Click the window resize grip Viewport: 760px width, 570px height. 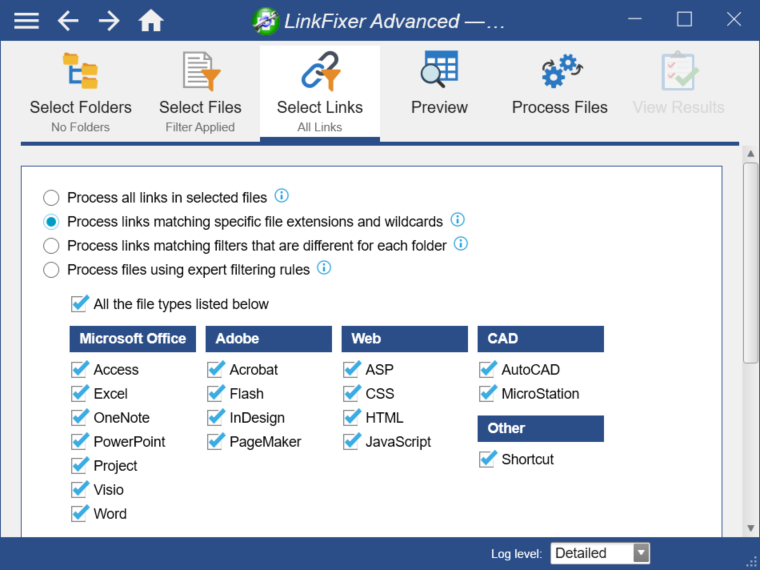pyautogui.click(x=752, y=562)
